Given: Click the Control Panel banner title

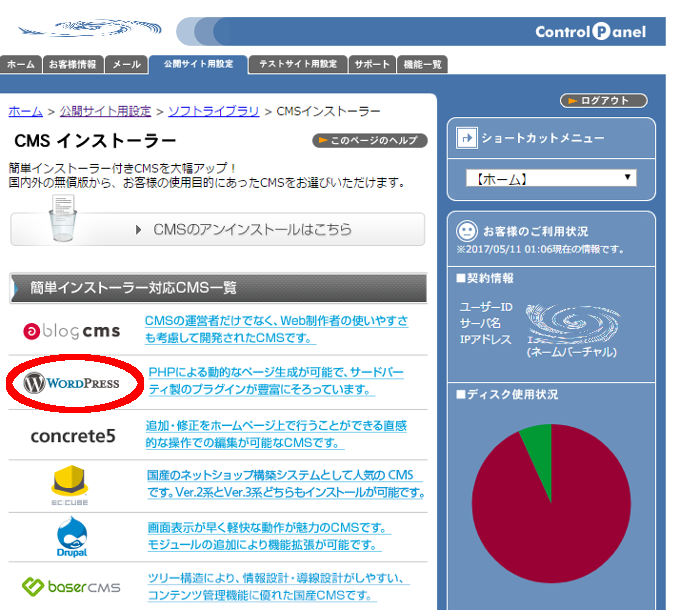Looking at the screenshot, I should 591,32.
